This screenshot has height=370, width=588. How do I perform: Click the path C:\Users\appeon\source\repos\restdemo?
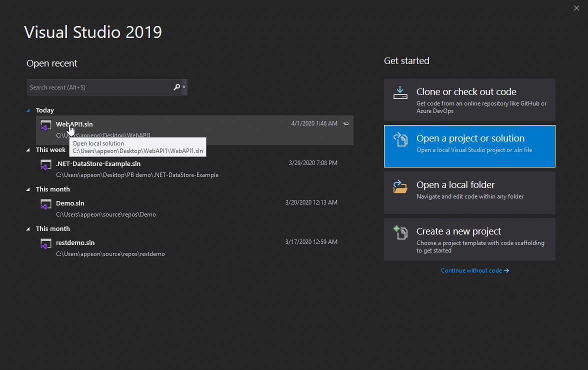click(110, 254)
